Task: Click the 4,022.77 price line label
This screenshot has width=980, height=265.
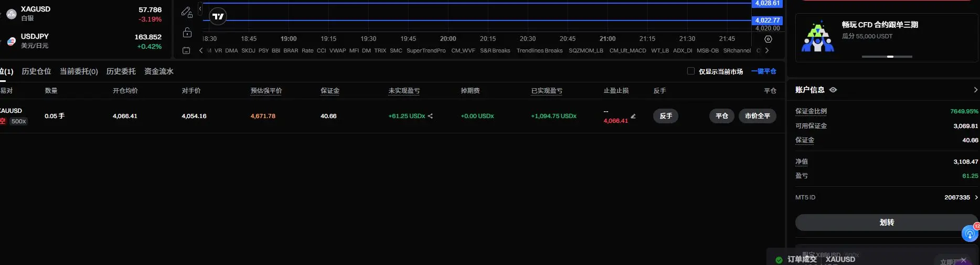Action: [768, 20]
